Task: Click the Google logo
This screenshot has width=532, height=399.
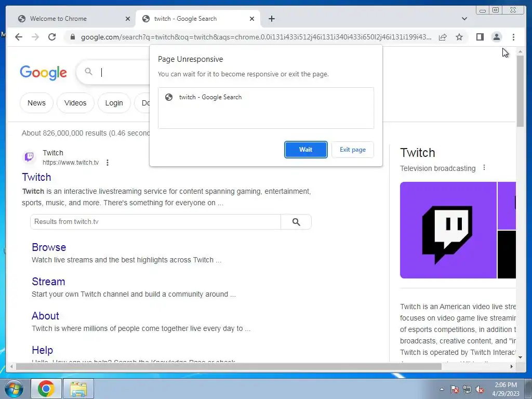Action: pyautogui.click(x=43, y=72)
